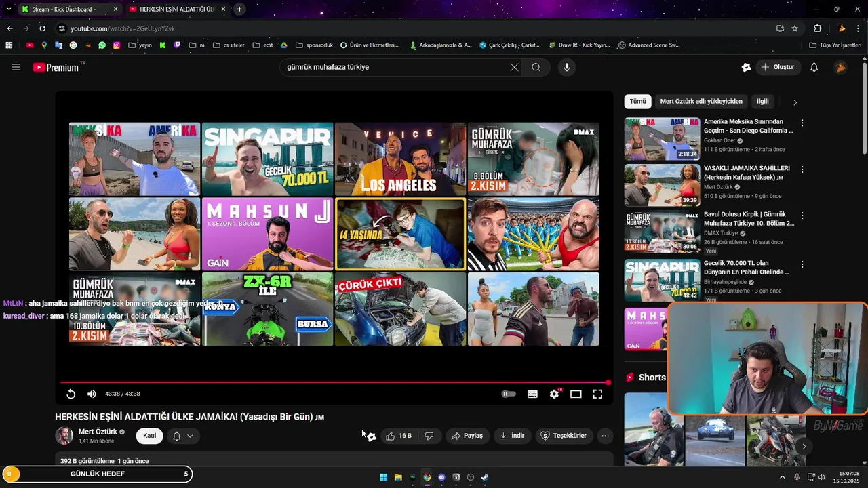
Task: Click the address bar URL
Action: tap(123, 28)
